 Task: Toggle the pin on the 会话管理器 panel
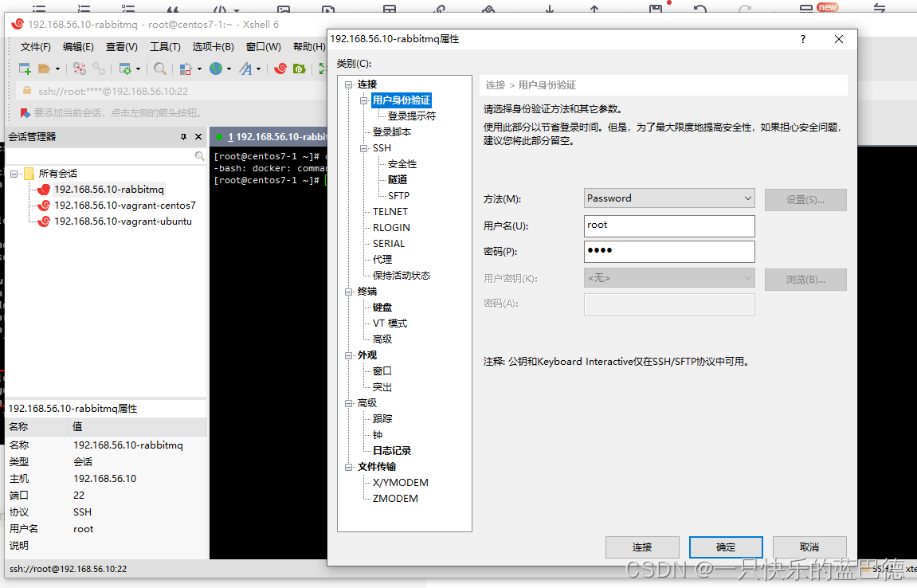pos(185,135)
